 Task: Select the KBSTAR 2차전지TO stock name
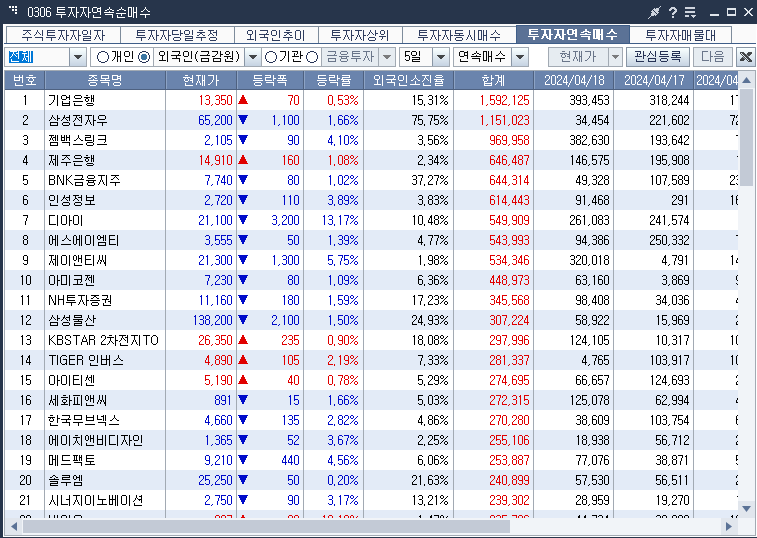[x=103, y=340]
